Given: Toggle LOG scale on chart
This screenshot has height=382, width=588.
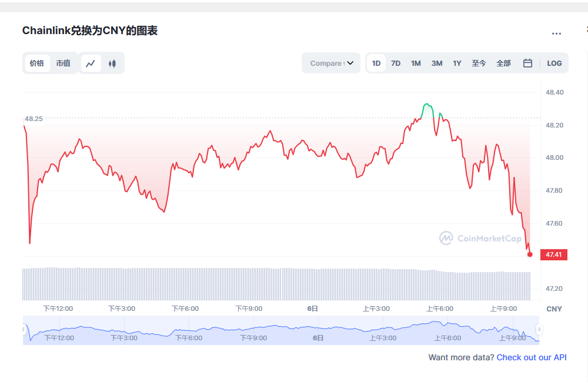Looking at the screenshot, I should point(554,63).
